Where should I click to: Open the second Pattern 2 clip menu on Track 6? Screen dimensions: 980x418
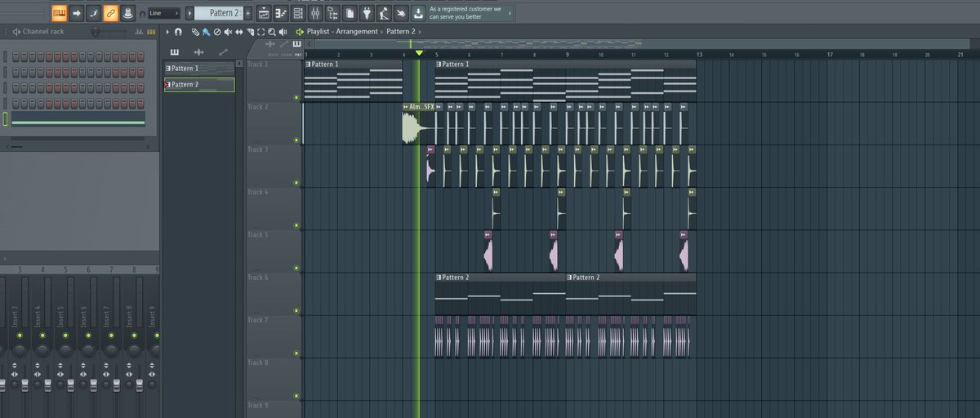(569, 278)
